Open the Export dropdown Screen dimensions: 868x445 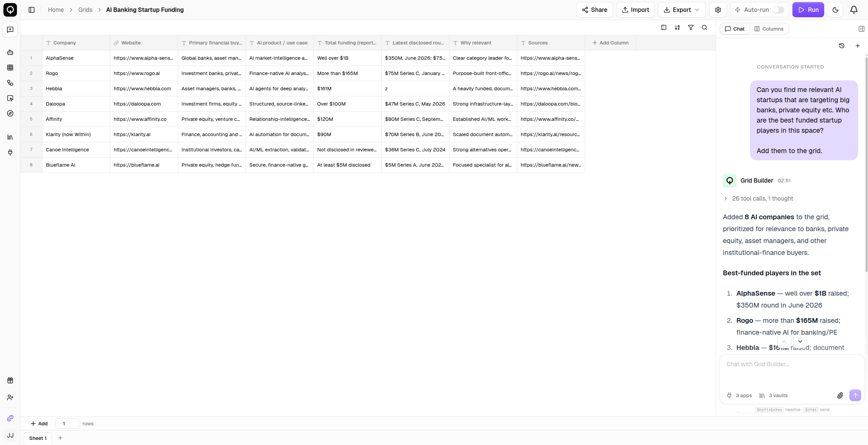click(682, 10)
